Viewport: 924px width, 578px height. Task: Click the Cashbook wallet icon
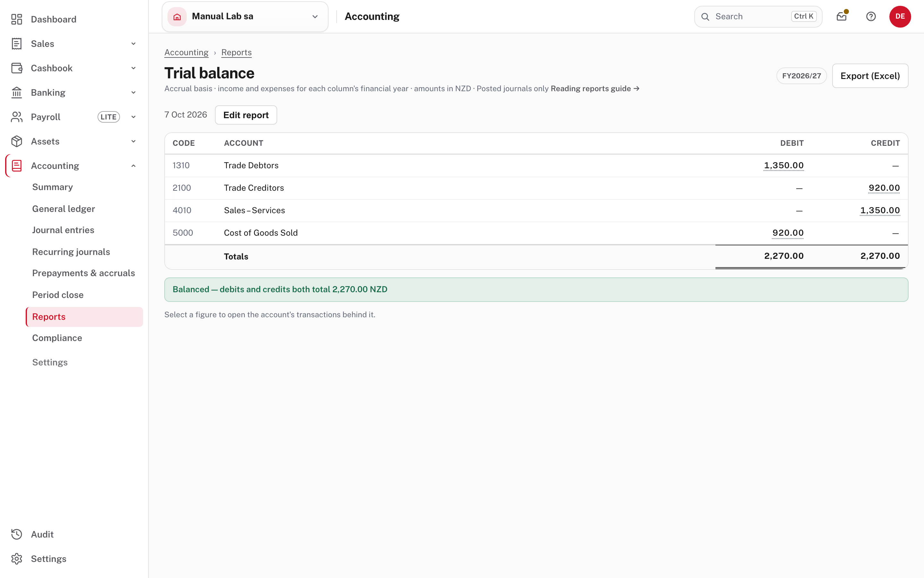(x=16, y=68)
